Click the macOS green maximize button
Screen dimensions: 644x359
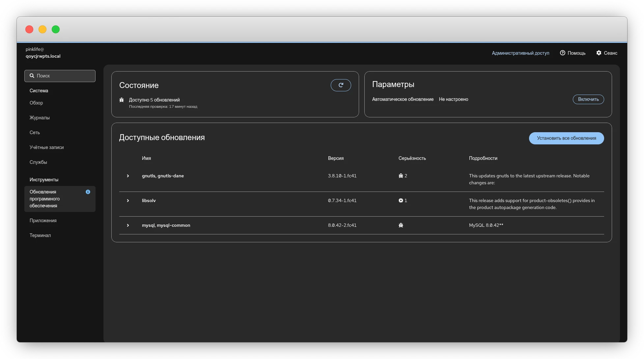pos(56,29)
